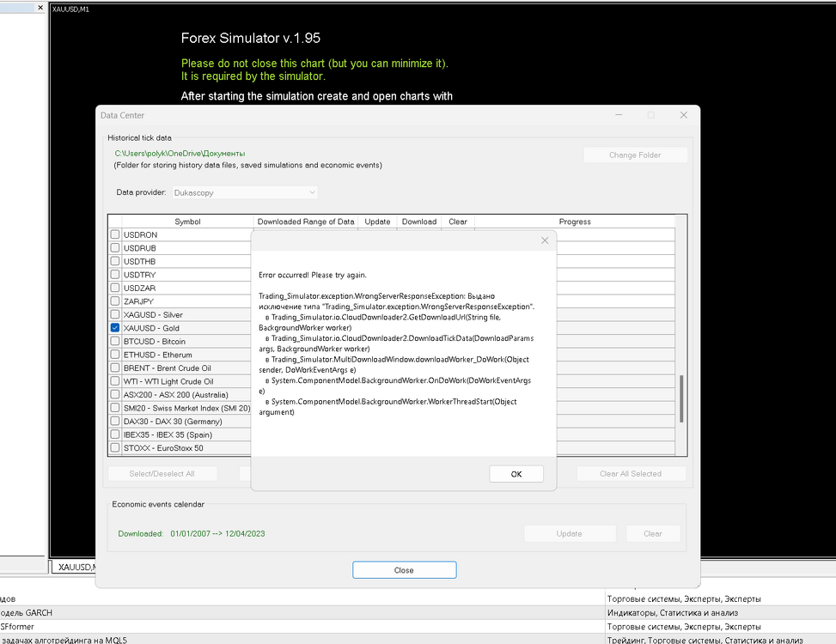The height and width of the screenshot is (644, 836).
Task: Toggle the USDRUB checkbox
Action: point(114,247)
